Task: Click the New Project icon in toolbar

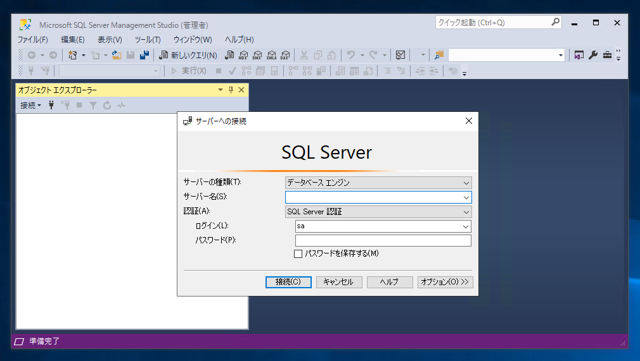Action: click(73, 55)
